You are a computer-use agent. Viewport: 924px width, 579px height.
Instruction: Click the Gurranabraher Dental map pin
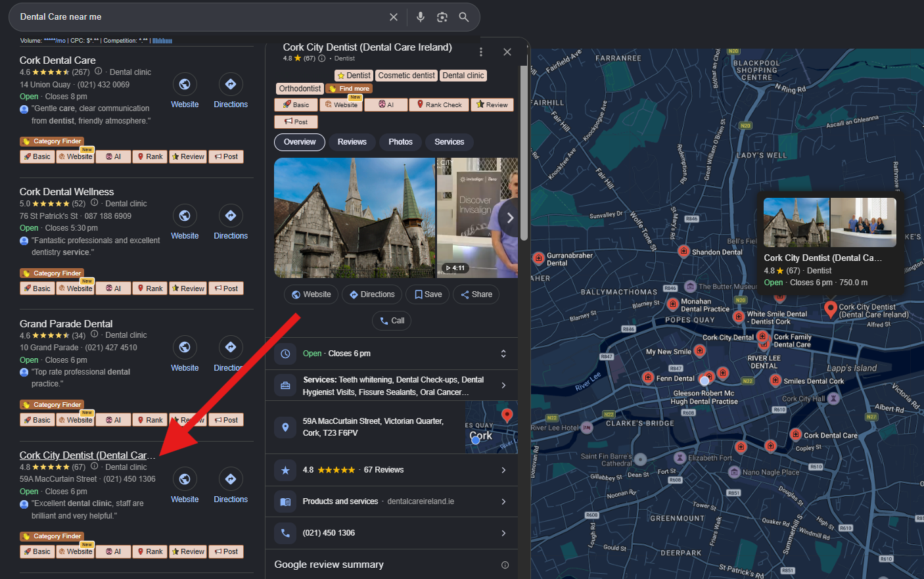pyautogui.click(x=539, y=258)
